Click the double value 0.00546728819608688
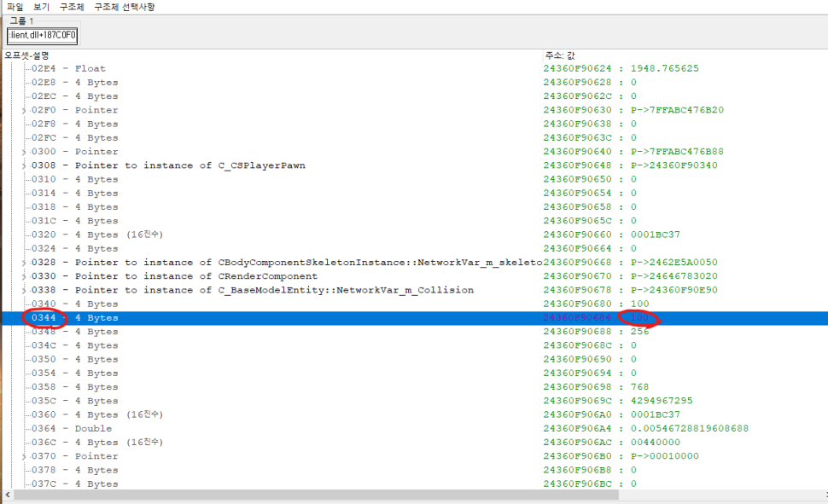The width and height of the screenshot is (828, 504). [689, 429]
